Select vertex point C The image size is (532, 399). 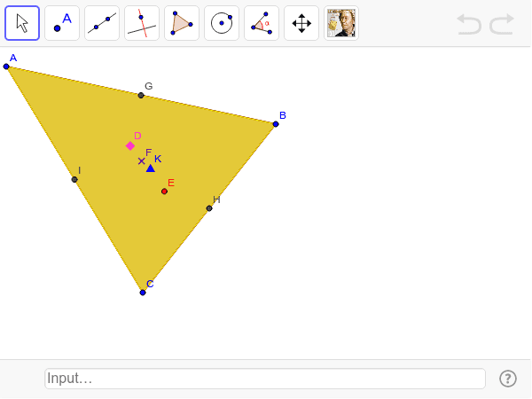143,293
